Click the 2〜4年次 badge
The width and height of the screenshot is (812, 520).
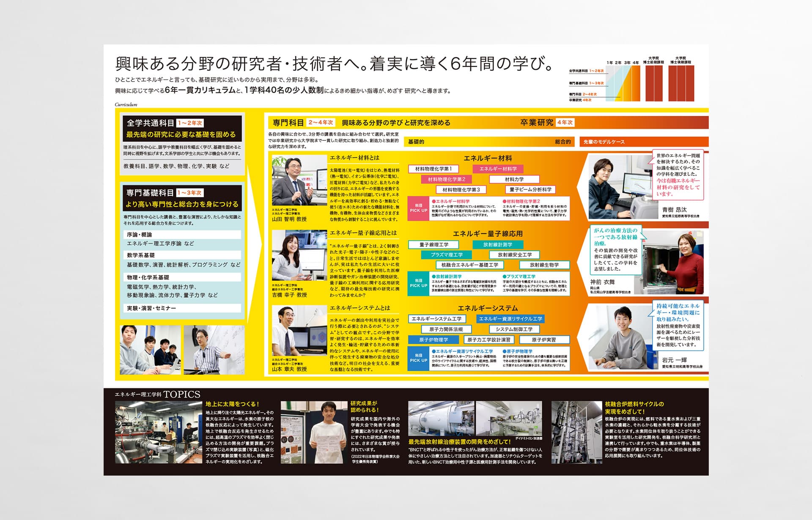click(x=321, y=123)
